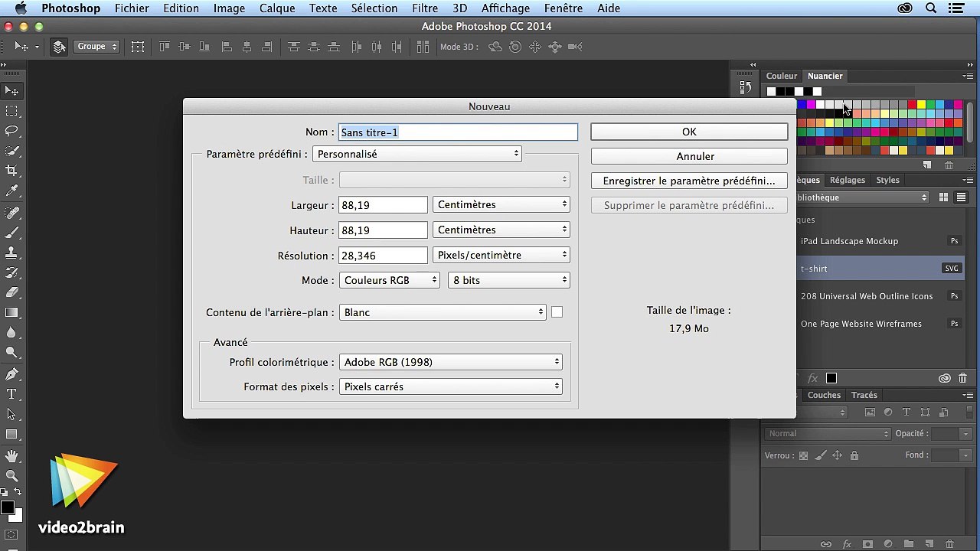Click the 3D video camera zoom icon

tap(575, 47)
